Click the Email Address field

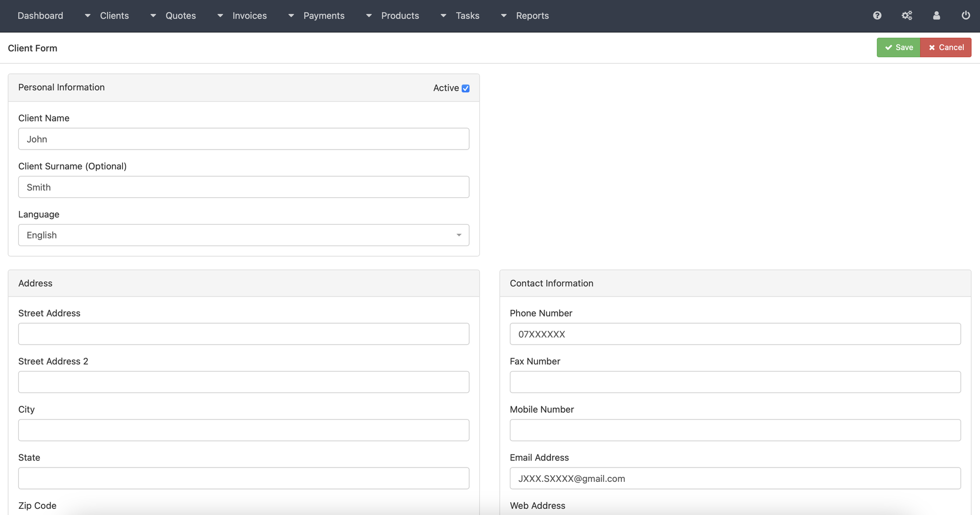click(735, 478)
